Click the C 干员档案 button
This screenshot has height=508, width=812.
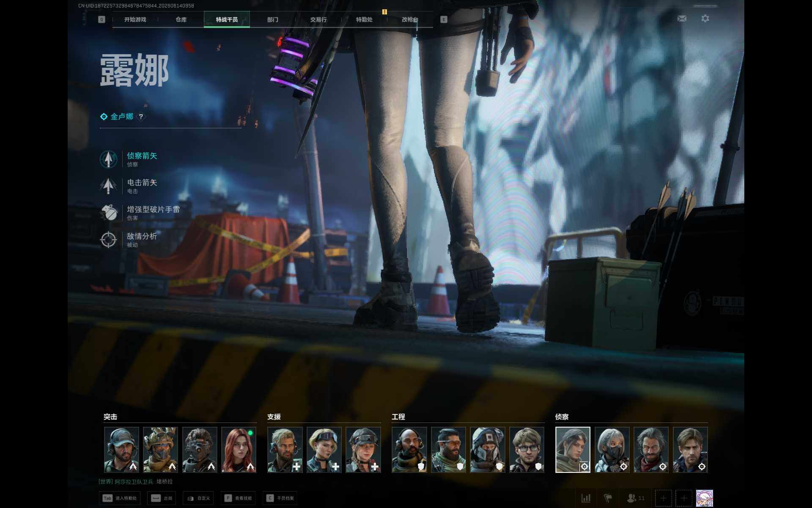click(x=280, y=498)
